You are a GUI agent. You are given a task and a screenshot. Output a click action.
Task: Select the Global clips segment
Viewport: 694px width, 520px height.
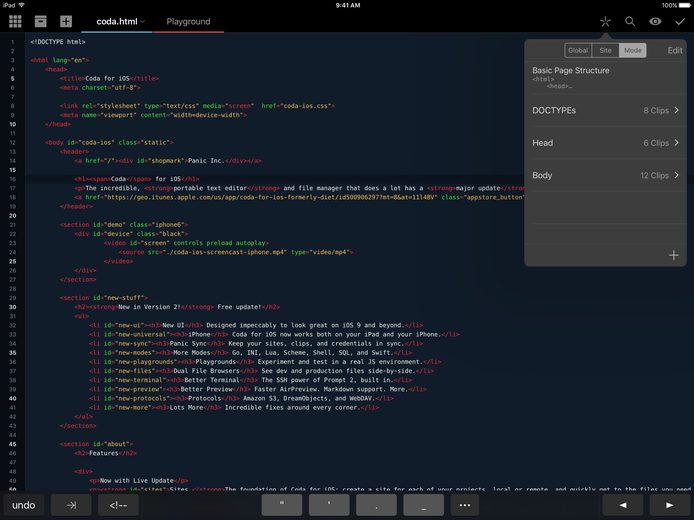[578, 50]
